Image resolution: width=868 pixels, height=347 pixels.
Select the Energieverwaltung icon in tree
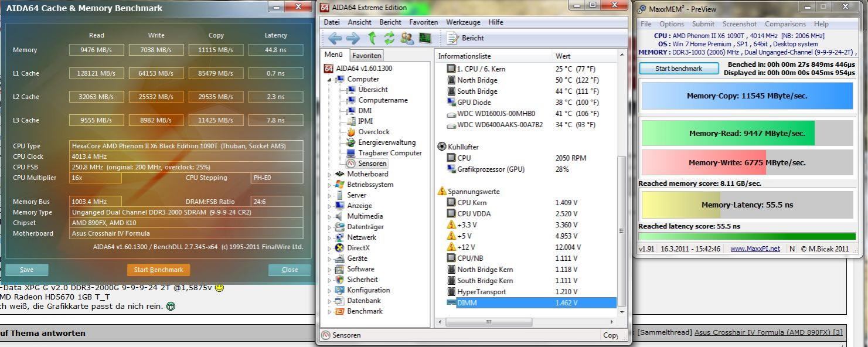click(351, 142)
